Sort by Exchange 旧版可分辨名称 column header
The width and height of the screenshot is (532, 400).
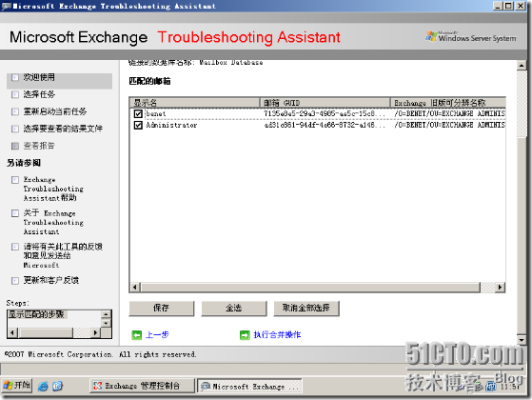(x=448, y=103)
